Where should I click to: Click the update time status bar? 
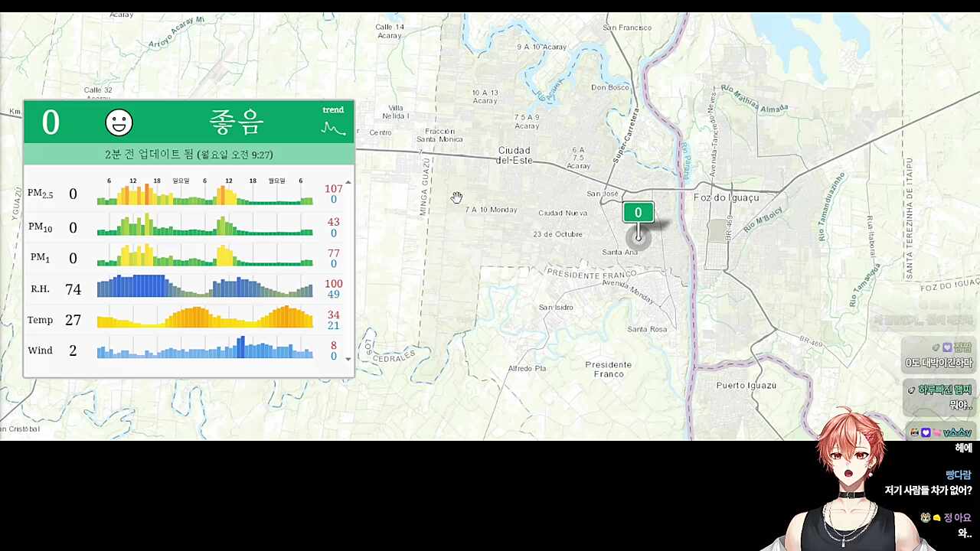(188, 155)
